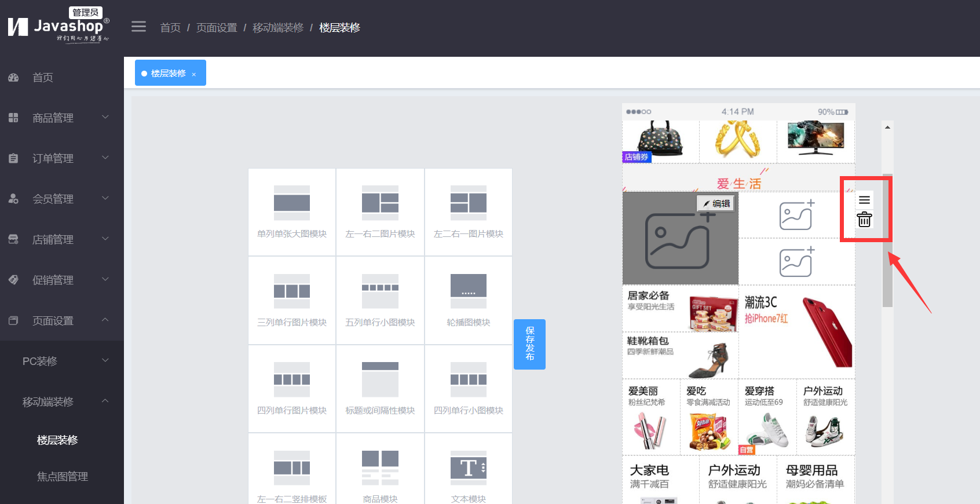Click the module drag-handle lines icon
This screenshot has width=980, height=504.
click(x=864, y=200)
